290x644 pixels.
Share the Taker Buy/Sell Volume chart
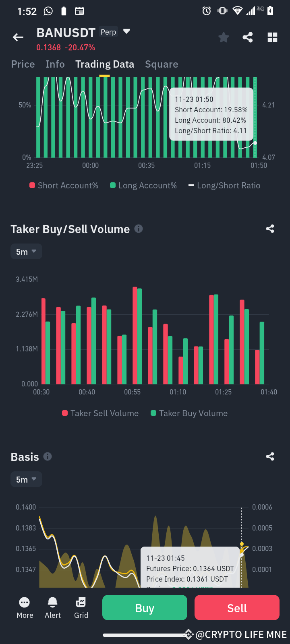[x=270, y=229]
